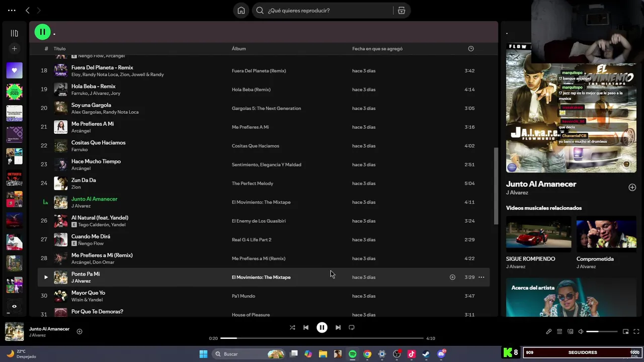Click the search magnifier icon
644x362 pixels.
pos(260,11)
